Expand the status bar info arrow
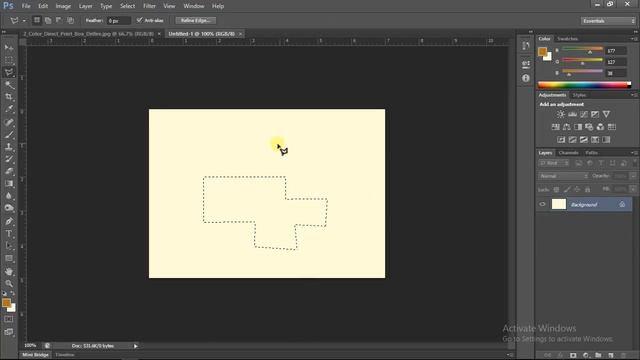 [136, 346]
